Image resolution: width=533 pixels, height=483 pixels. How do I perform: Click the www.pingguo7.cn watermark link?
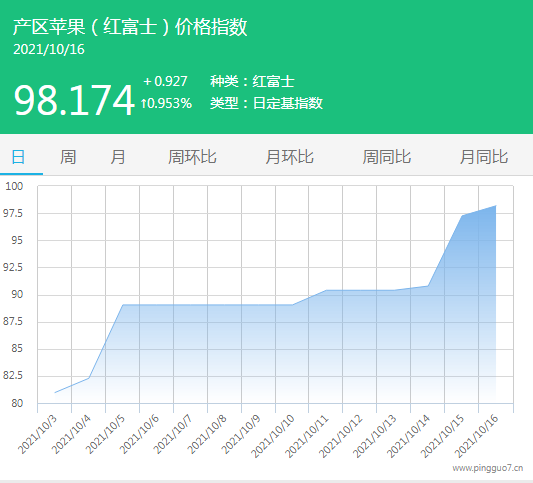(x=487, y=468)
